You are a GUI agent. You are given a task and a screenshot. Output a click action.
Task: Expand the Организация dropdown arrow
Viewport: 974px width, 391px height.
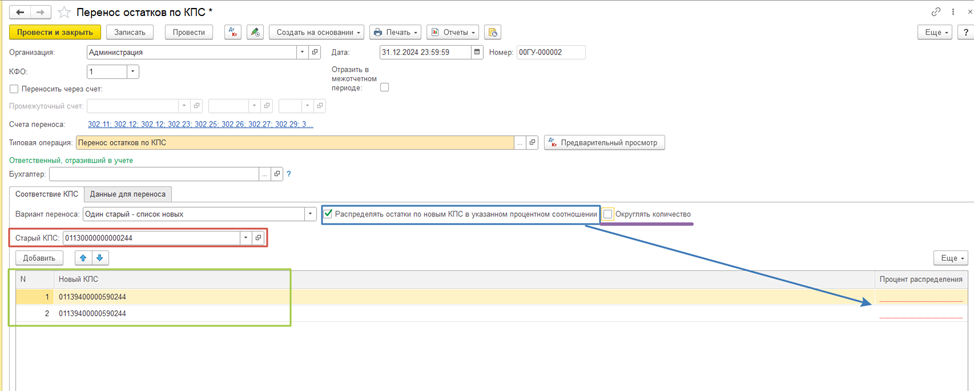(x=303, y=53)
